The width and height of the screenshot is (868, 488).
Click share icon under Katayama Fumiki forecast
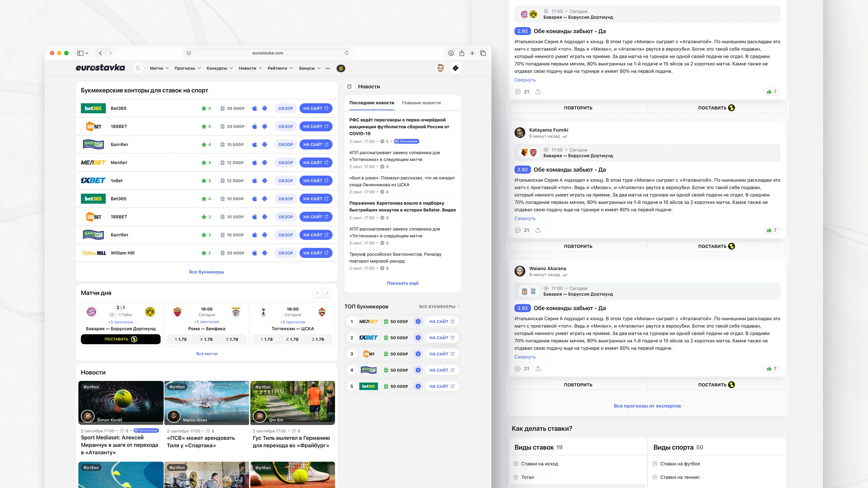[538, 230]
